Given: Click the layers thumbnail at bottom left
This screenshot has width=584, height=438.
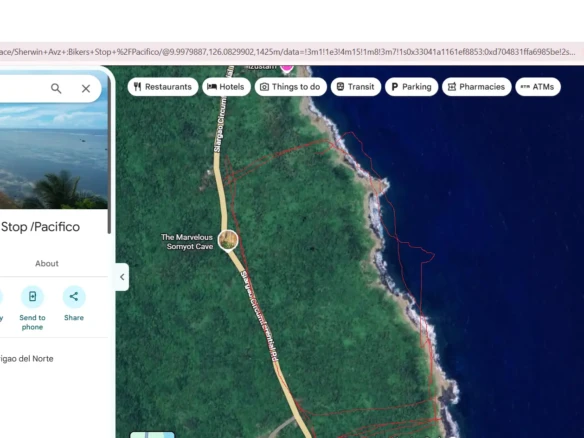Looking at the screenshot, I should pos(152,435).
